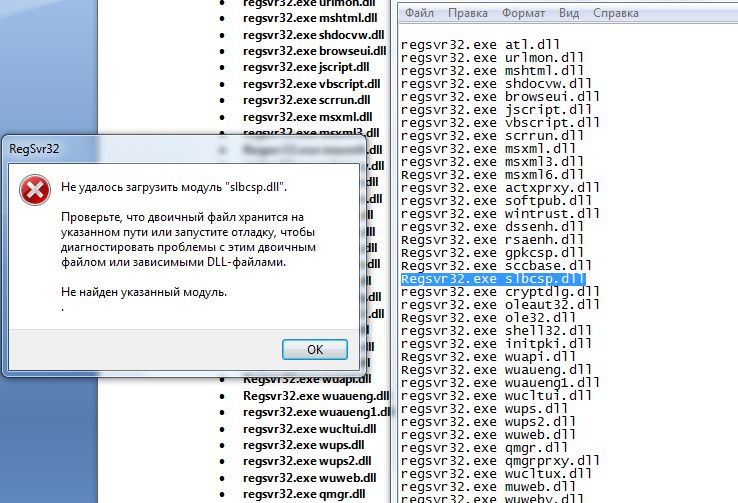Click bullet item regsvr32.exe scrrun.dll in document
Viewport: 738px width, 503px height.
point(306,100)
